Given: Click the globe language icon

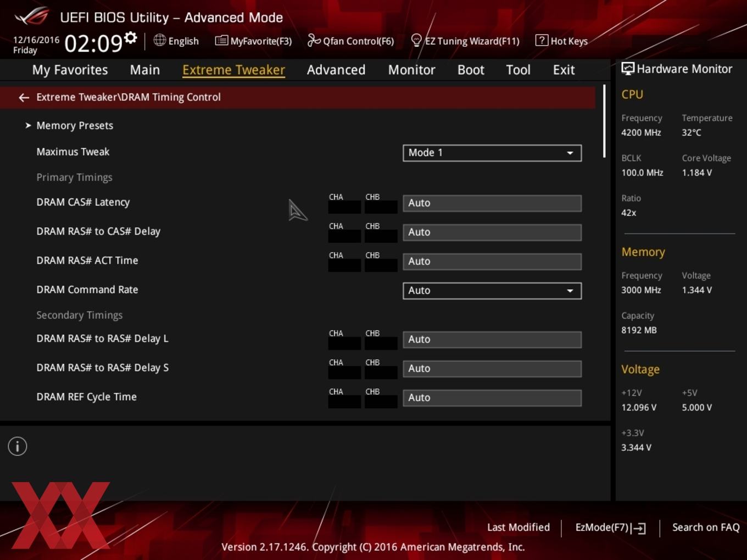Looking at the screenshot, I should point(159,40).
